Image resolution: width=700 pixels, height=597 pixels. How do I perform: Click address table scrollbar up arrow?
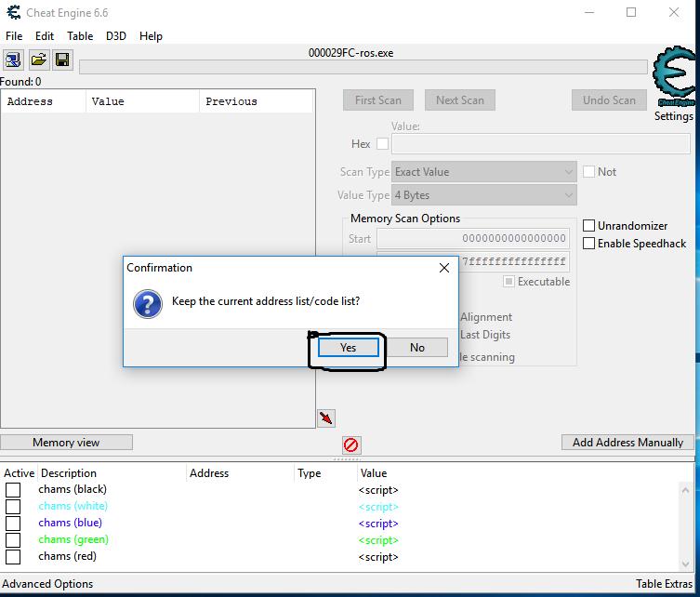(686, 490)
